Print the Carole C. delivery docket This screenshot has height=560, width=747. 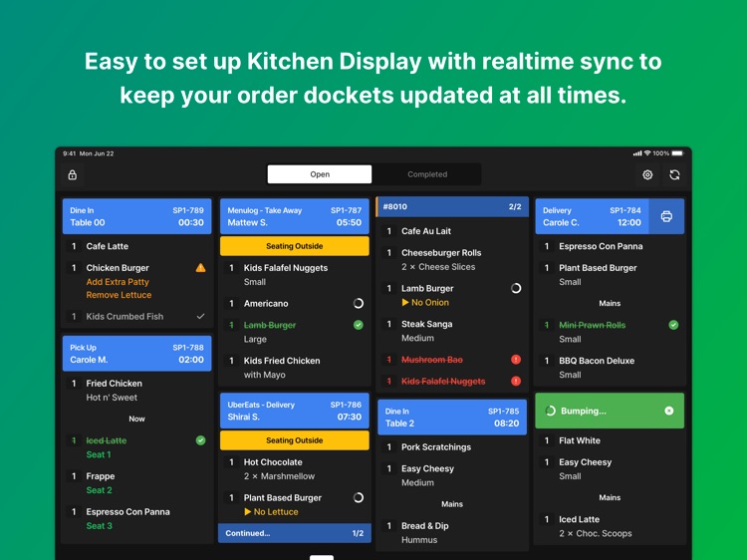coord(666,216)
